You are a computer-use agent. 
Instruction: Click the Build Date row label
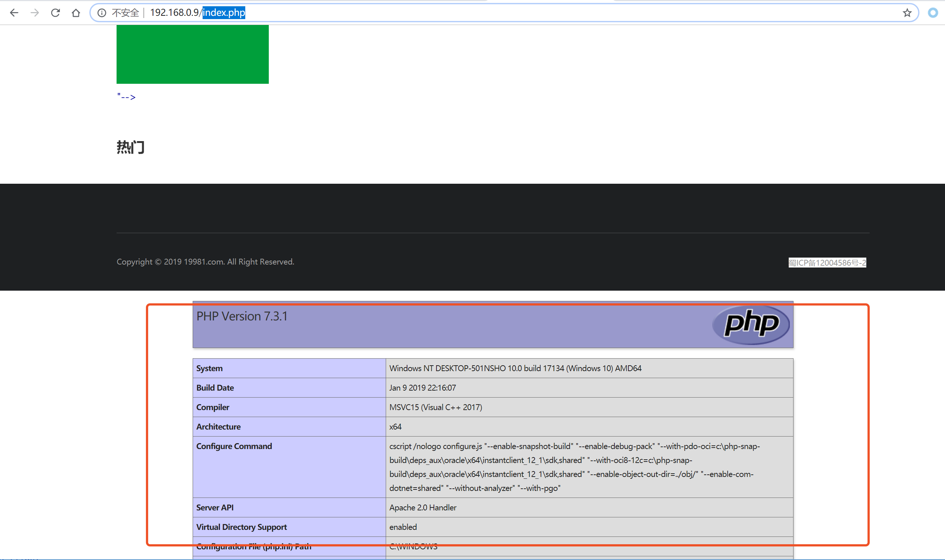pyautogui.click(x=215, y=388)
